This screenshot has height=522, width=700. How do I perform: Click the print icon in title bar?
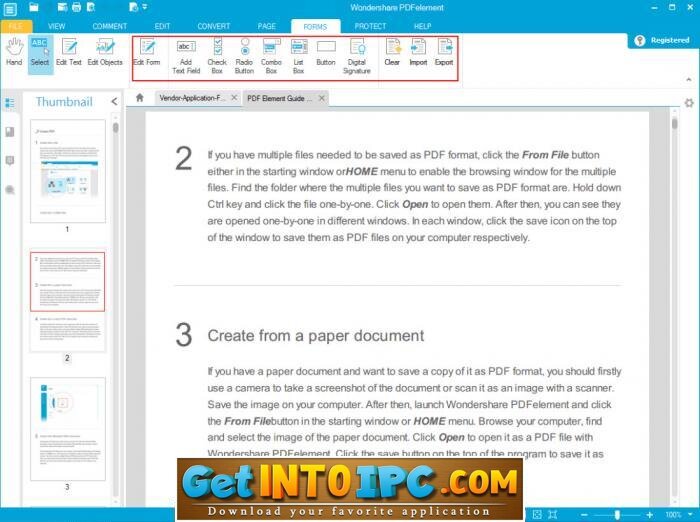(76, 7)
